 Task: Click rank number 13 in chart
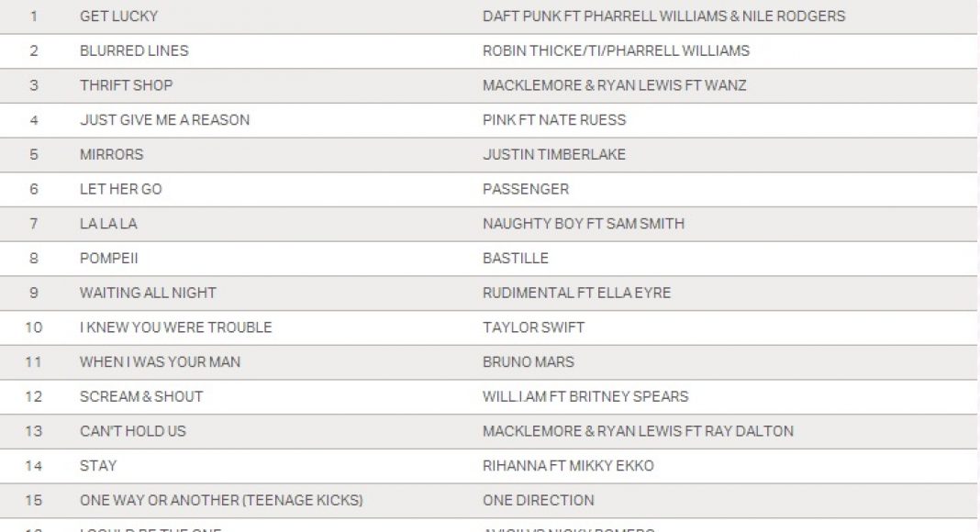[34, 431]
